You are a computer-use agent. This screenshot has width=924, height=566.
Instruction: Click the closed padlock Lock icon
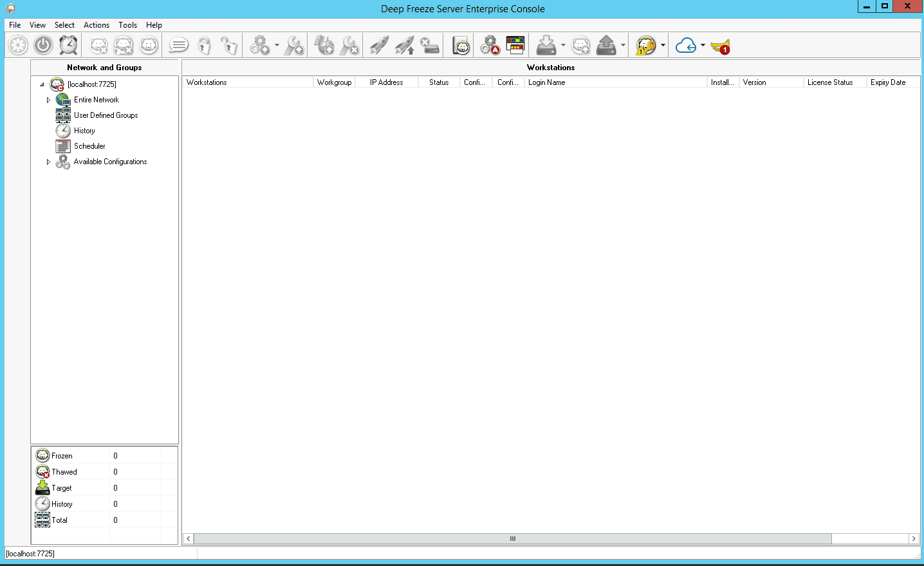click(x=204, y=46)
